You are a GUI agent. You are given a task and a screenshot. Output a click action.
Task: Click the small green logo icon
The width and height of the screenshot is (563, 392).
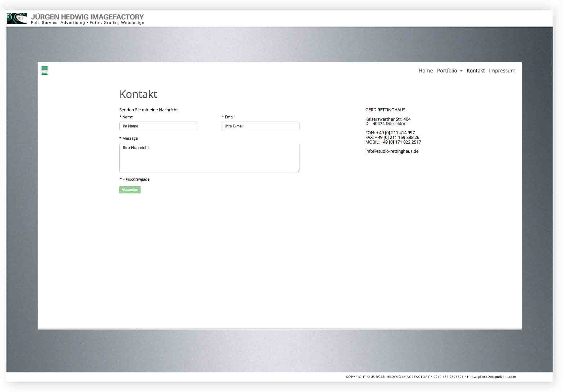pos(44,70)
